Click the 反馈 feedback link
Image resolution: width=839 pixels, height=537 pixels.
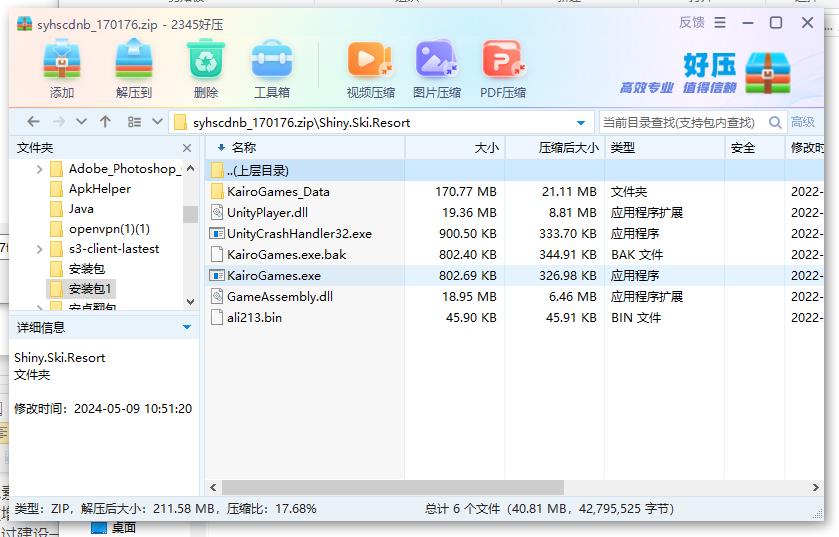691,22
